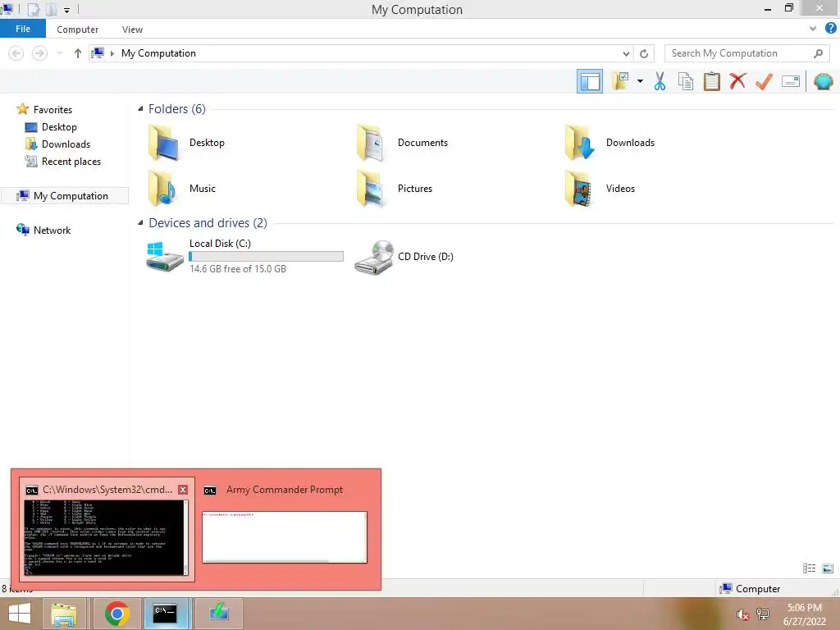Collapse the Folders (6) group
The height and width of the screenshot is (630, 840).
[140, 109]
